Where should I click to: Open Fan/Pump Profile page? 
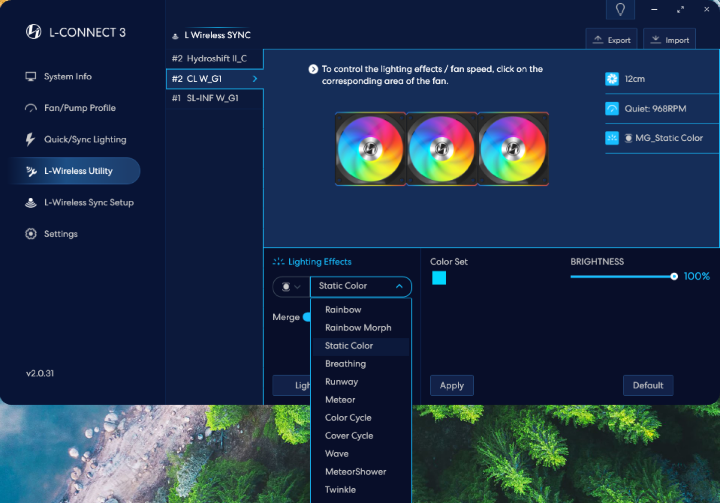tap(79, 108)
